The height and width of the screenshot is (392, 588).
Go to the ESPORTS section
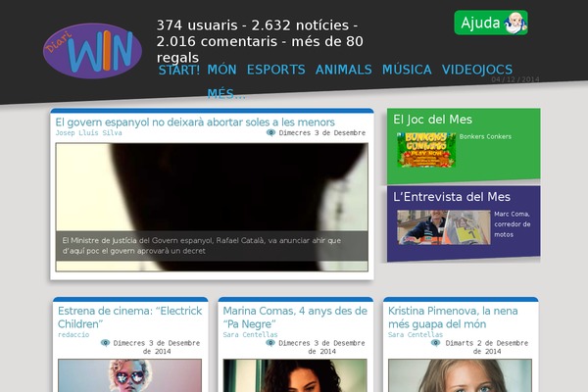point(276,70)
